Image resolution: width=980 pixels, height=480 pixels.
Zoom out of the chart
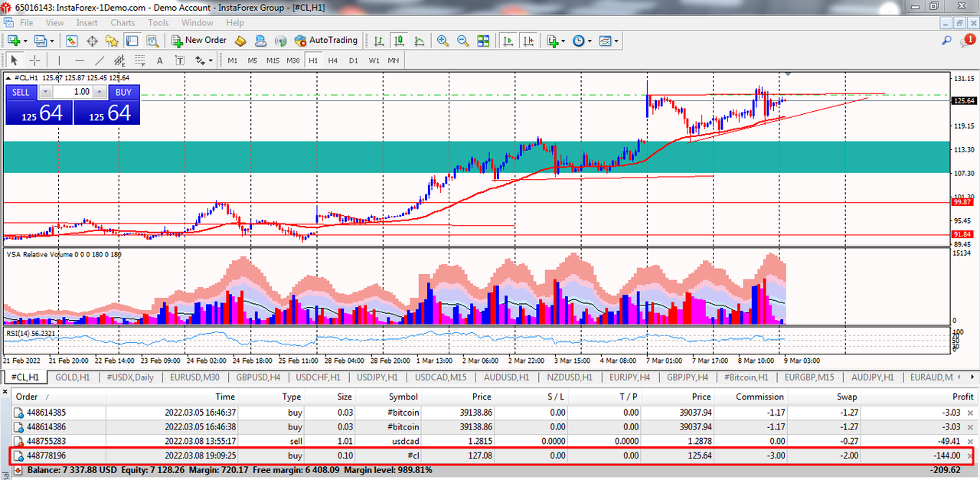pos(463,41)
